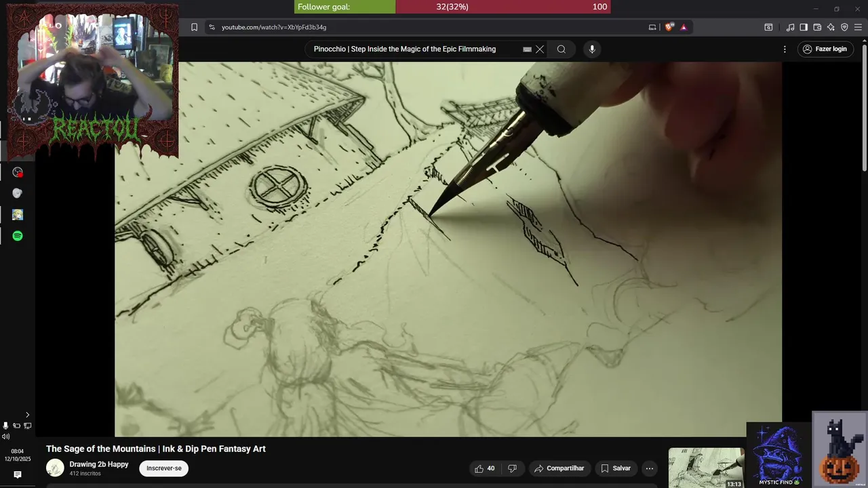Open Spotify from the left taskbar
This screenshot has width=868, height=488.
(18, 236)
